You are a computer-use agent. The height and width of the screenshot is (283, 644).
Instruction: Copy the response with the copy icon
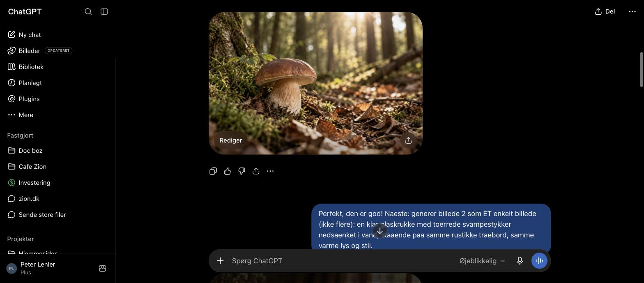(x=213, y=171)
